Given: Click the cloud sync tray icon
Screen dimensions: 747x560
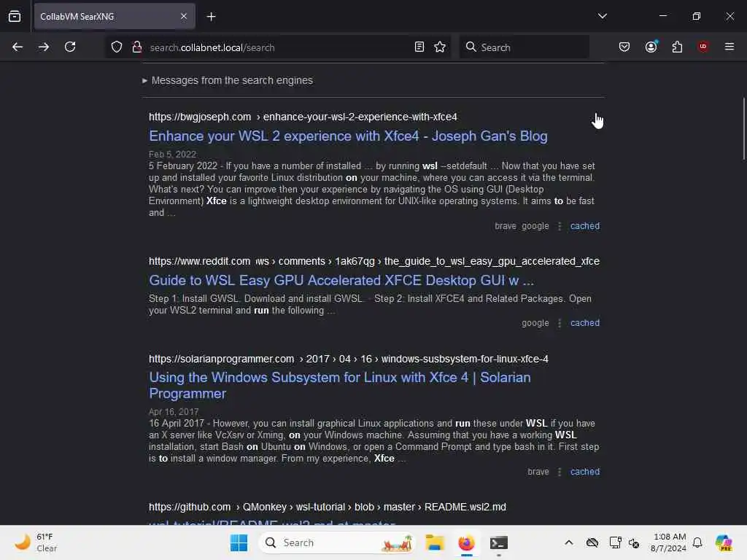Looking at the screenshot, I should (592, 542).
